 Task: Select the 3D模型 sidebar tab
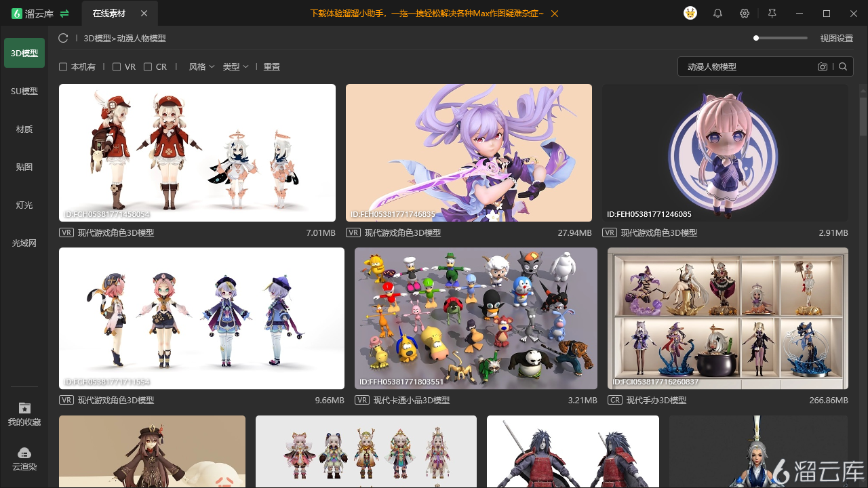(24, 53)
